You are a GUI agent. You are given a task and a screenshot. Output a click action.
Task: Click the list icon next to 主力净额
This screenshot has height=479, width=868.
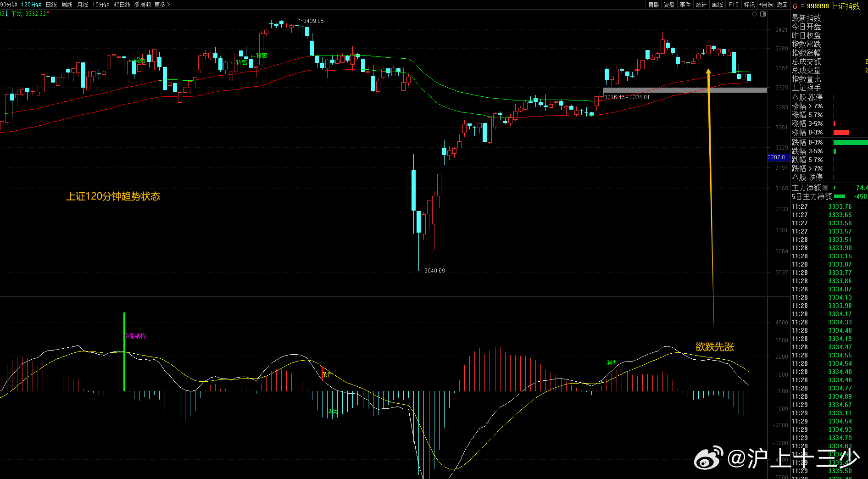tap(825, 188)
